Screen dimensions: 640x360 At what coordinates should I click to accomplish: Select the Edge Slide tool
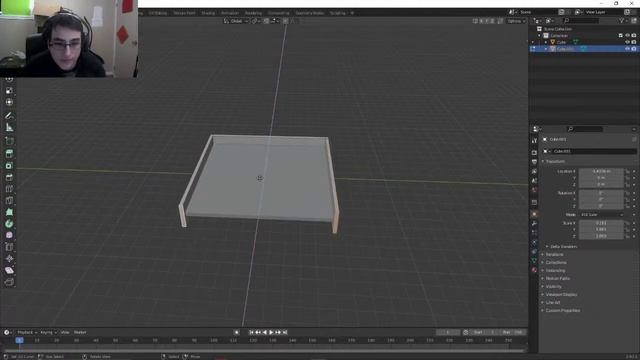9,247
